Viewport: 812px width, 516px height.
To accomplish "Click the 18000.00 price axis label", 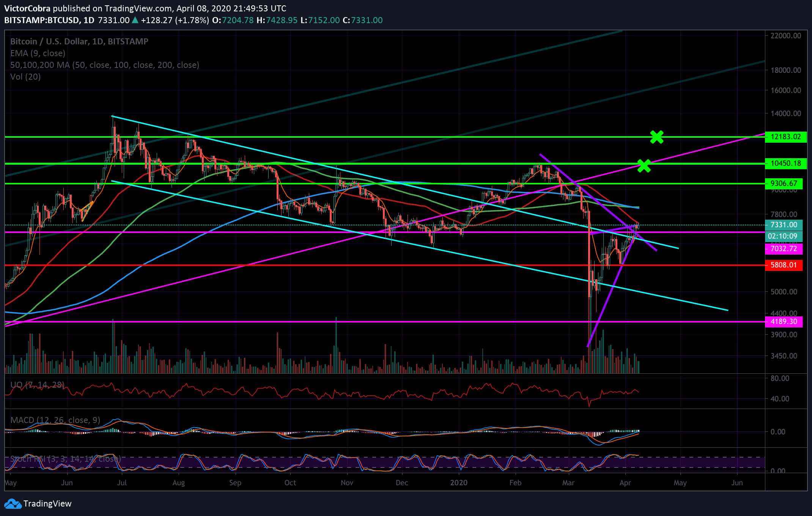I will 786,70.
